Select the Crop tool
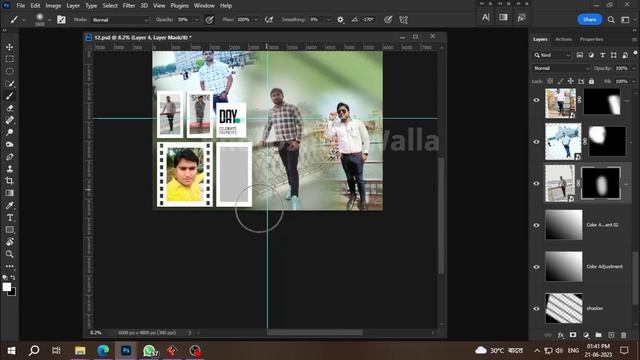640x360 pixels. point(9,181)
